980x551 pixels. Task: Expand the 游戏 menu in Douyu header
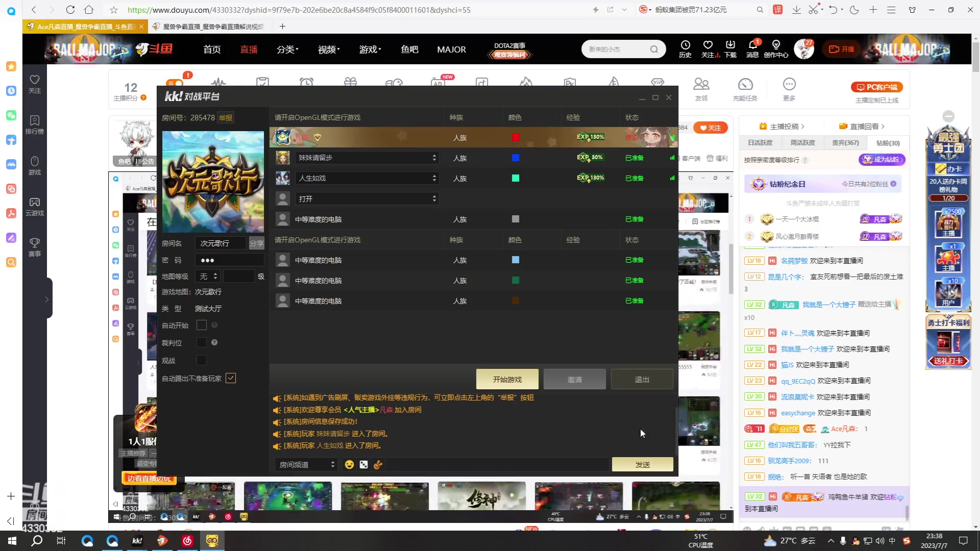coord(370,49)
